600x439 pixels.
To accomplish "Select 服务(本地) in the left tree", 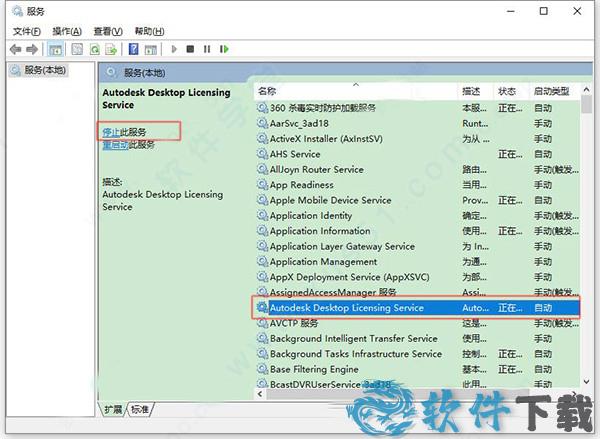I will [45, 70].
